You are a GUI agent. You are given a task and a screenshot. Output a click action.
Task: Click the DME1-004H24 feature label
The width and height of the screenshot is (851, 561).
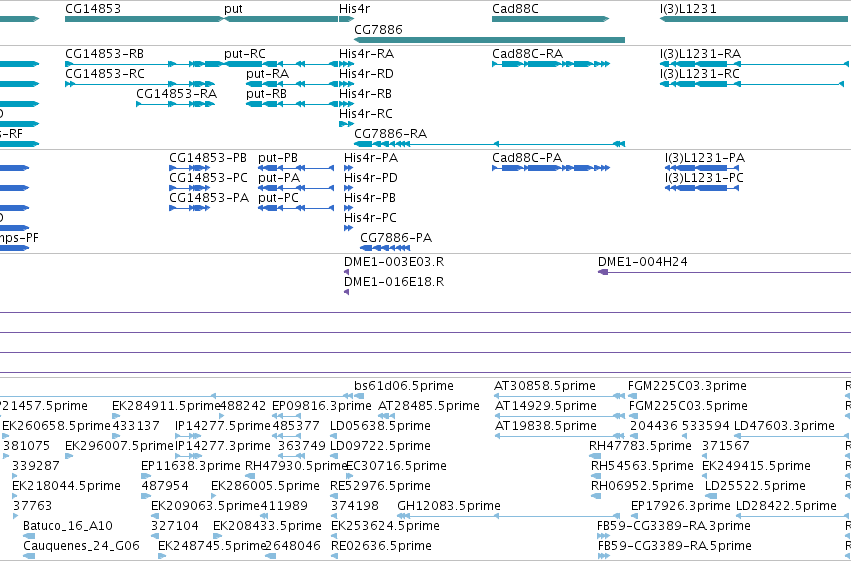click(x=643, y=262)
